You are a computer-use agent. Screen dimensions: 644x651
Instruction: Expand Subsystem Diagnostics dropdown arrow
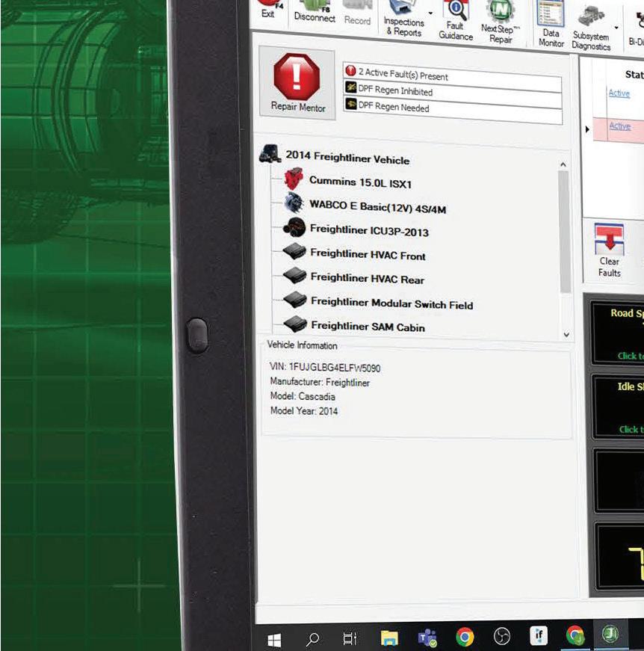[616, 28]
